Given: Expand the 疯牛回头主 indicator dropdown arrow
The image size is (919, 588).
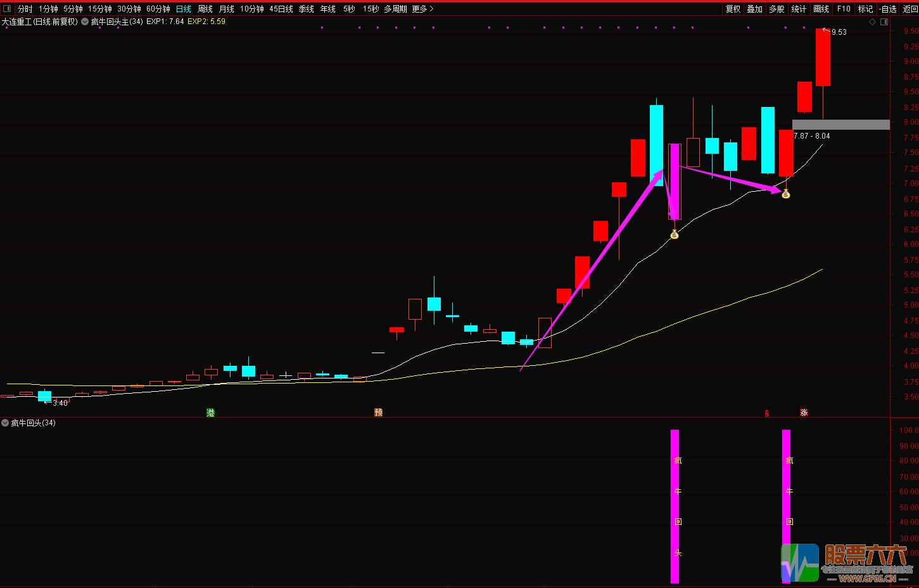Looking at the screenshot, I should [85, 22].
